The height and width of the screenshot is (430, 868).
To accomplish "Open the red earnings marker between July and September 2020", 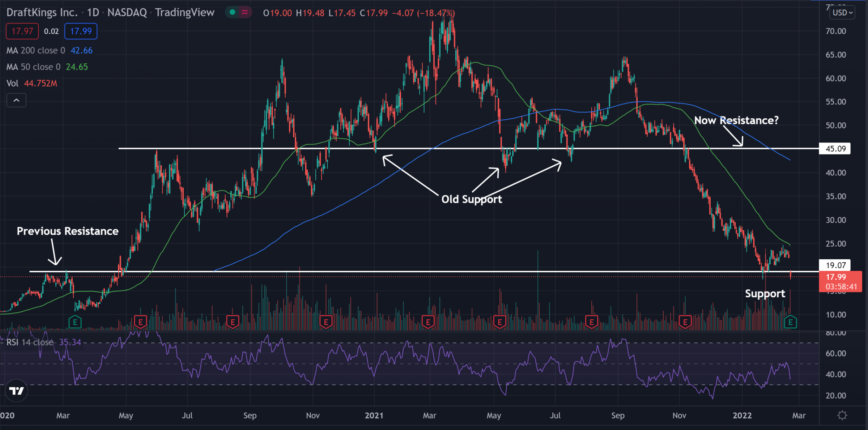I will 233,322.
